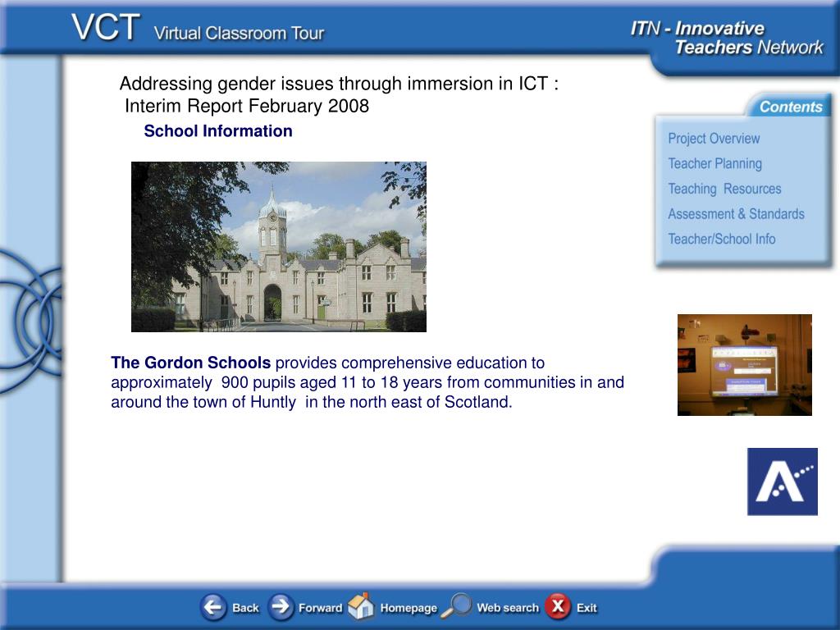Click the Web search label
This screenshot has height=630, width=840.
[508, 608]
